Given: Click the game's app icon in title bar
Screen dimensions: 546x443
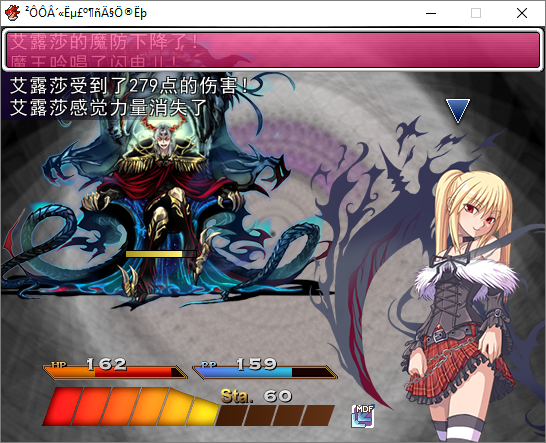Looking at the screenshot, I should tap(13, 13).
